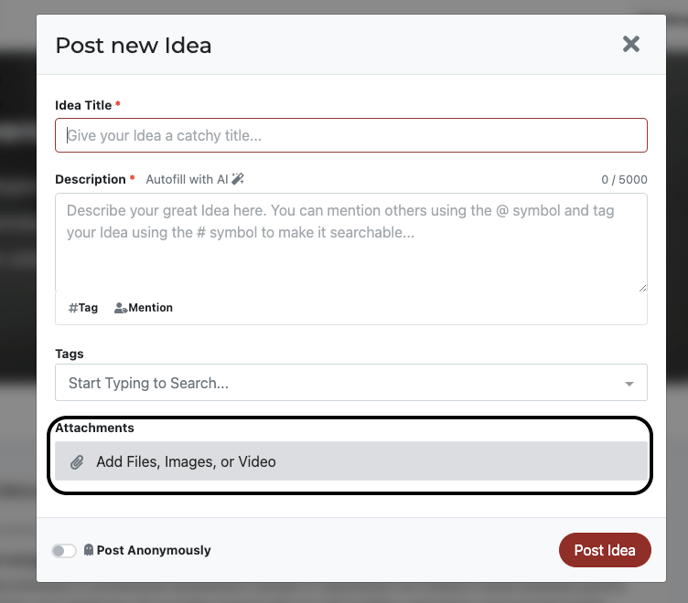Screen dimensions: 688x603
Task: Click the Mention button label
Action: (150, 308)
